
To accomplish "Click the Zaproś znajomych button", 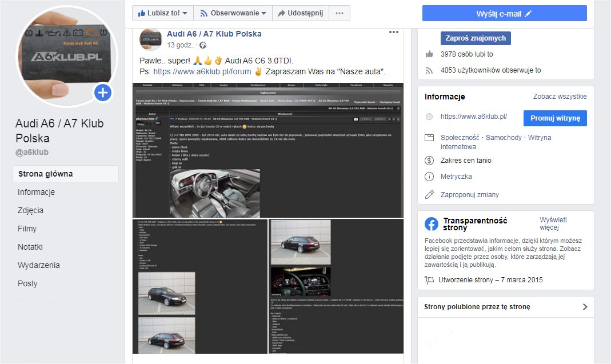I will 476,38.
